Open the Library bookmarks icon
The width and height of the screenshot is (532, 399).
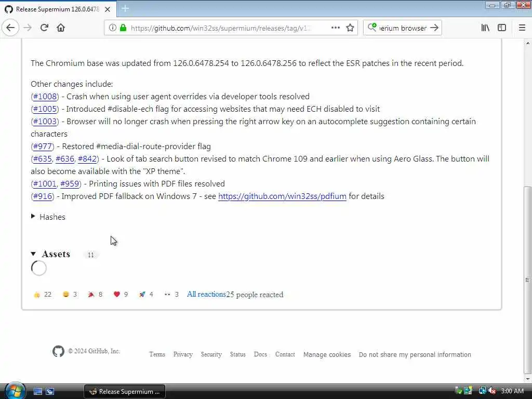485,28
